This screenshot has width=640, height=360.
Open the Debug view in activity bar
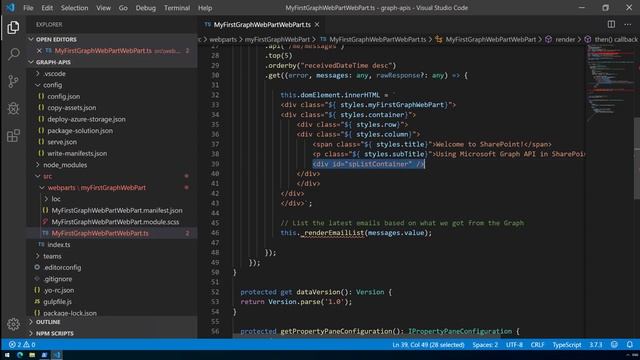(x=13, y=109)
